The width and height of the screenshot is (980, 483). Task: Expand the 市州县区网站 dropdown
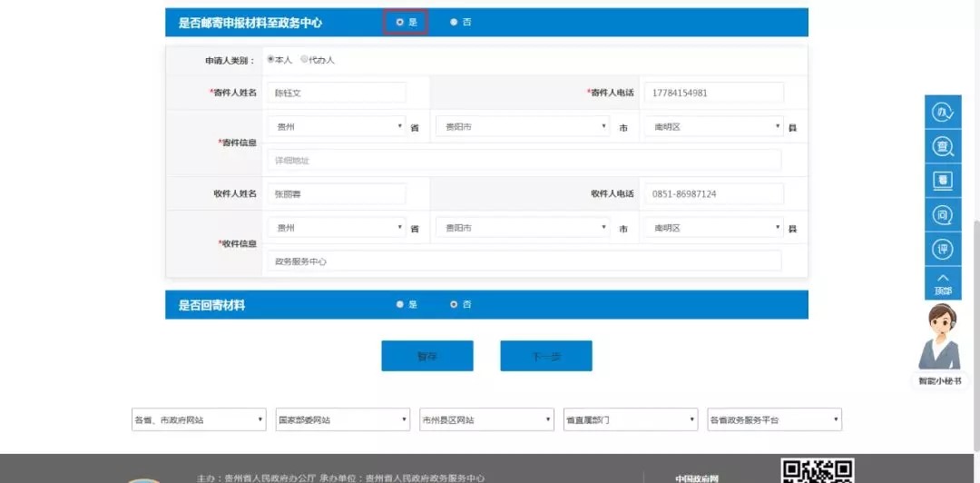487,419
